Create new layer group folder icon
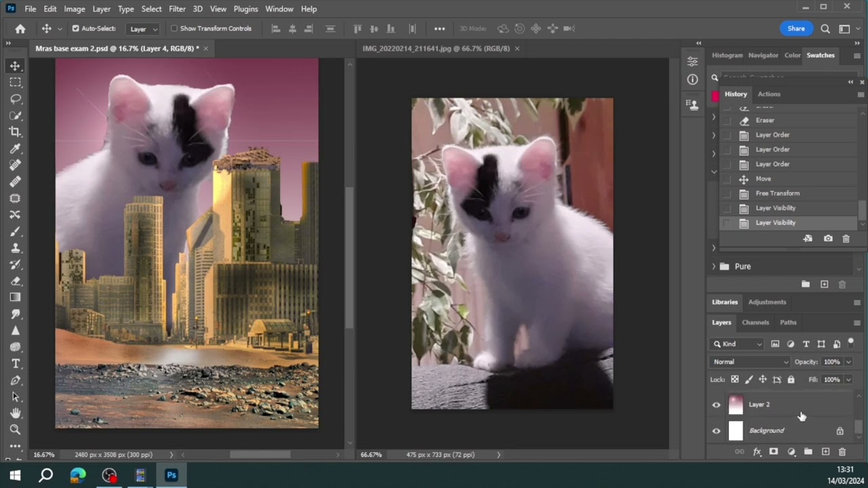 tap(808, 451)
